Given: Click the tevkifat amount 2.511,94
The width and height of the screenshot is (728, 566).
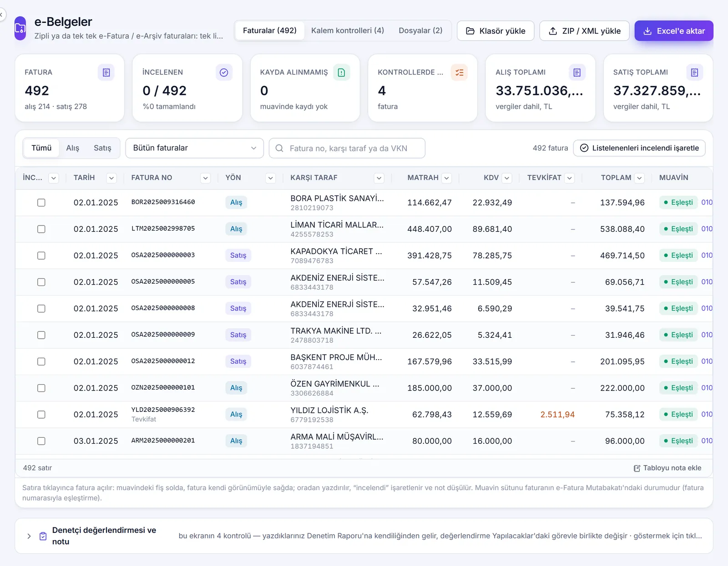Looking at the screenshot, I should [x=557, y=415].
